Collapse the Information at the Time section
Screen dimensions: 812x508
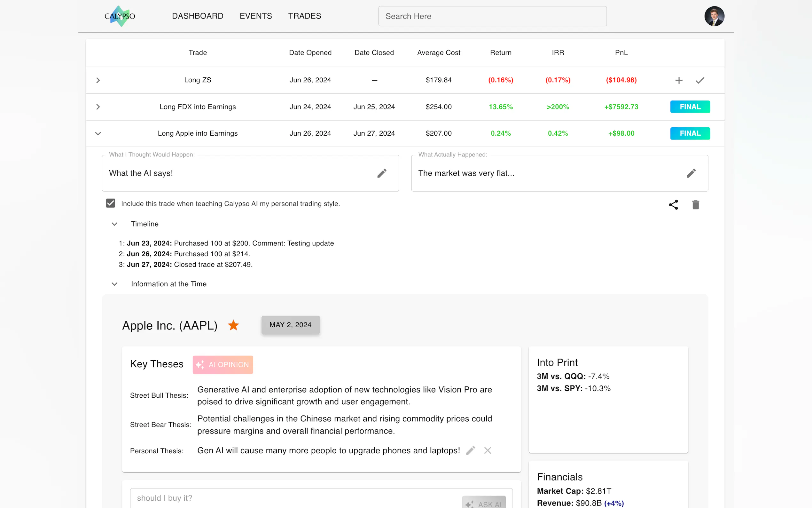tap(114, 284)
